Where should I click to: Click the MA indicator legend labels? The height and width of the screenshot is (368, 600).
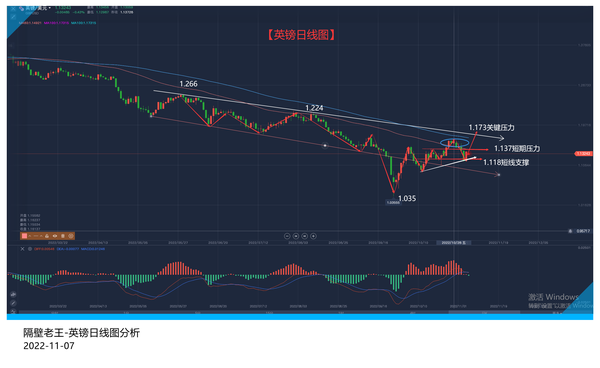click(57, 23)
